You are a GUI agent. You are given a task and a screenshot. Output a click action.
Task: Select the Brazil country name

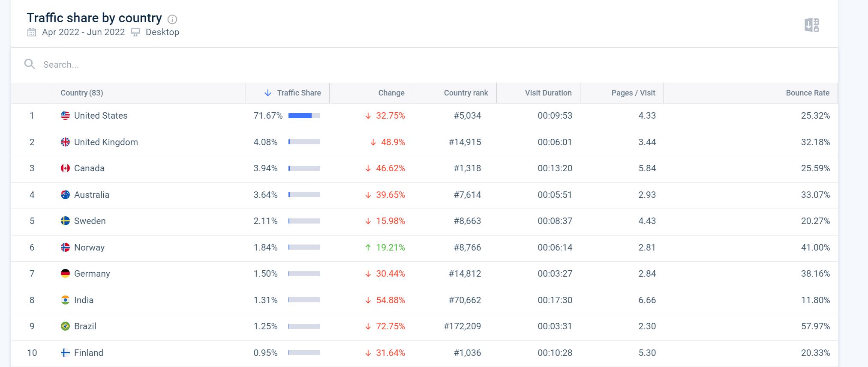(x=85, y=326)
